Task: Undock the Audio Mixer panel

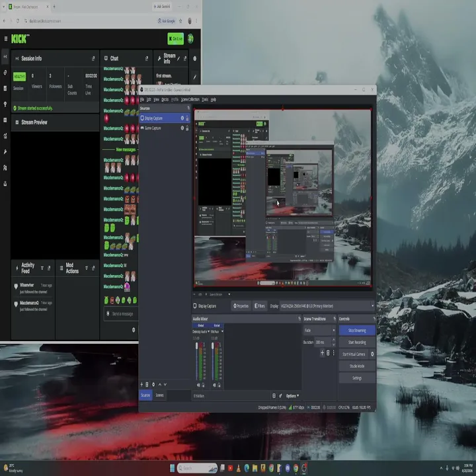Action: (299, 319)
